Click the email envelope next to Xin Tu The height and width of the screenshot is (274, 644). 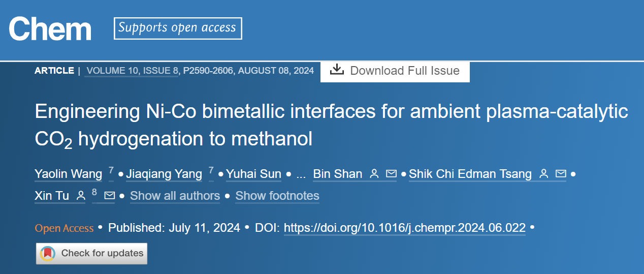[109, 195]
